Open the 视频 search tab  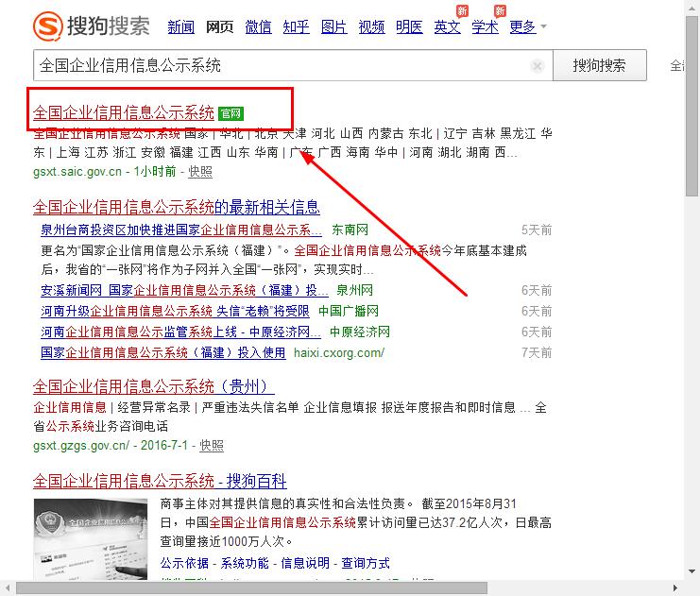371,26
